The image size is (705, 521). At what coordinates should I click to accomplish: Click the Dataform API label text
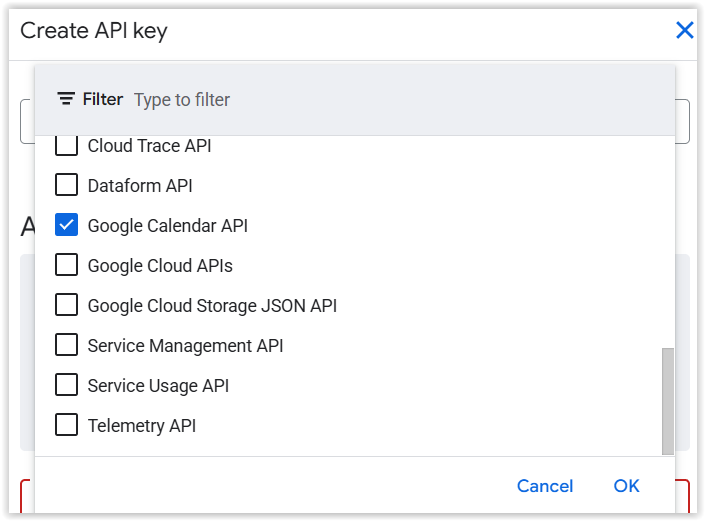(140, 186)
